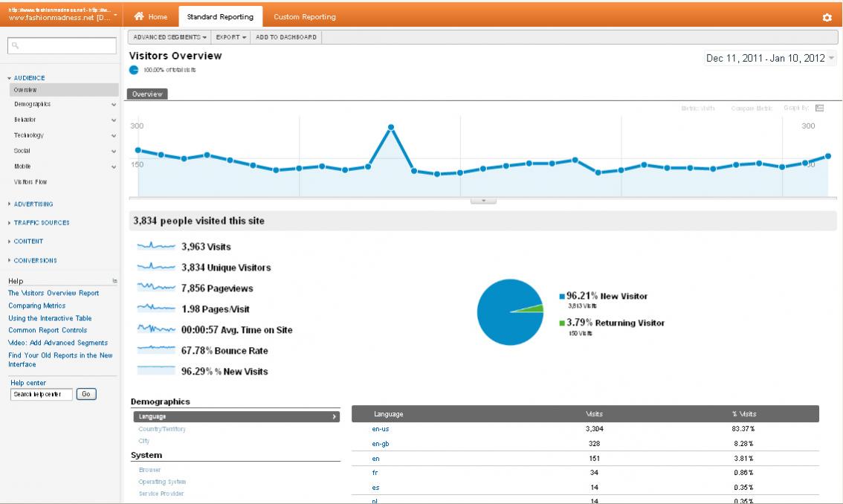Click the search magnifier icon in sidebar

pos(15,46)
